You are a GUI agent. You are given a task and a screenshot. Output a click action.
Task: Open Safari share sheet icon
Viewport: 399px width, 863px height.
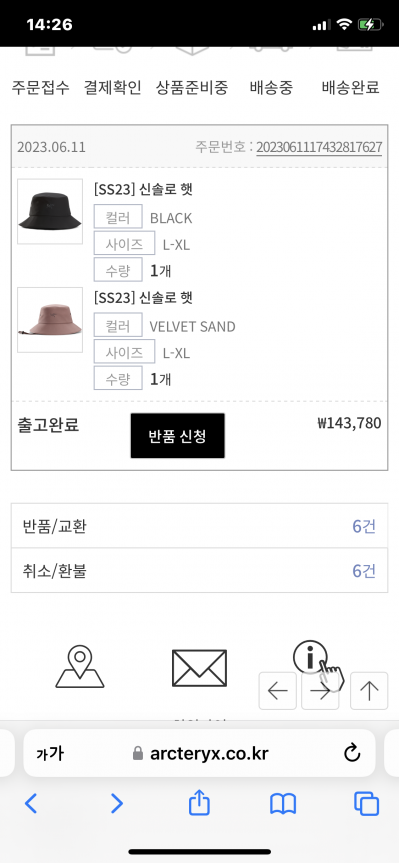199,804
